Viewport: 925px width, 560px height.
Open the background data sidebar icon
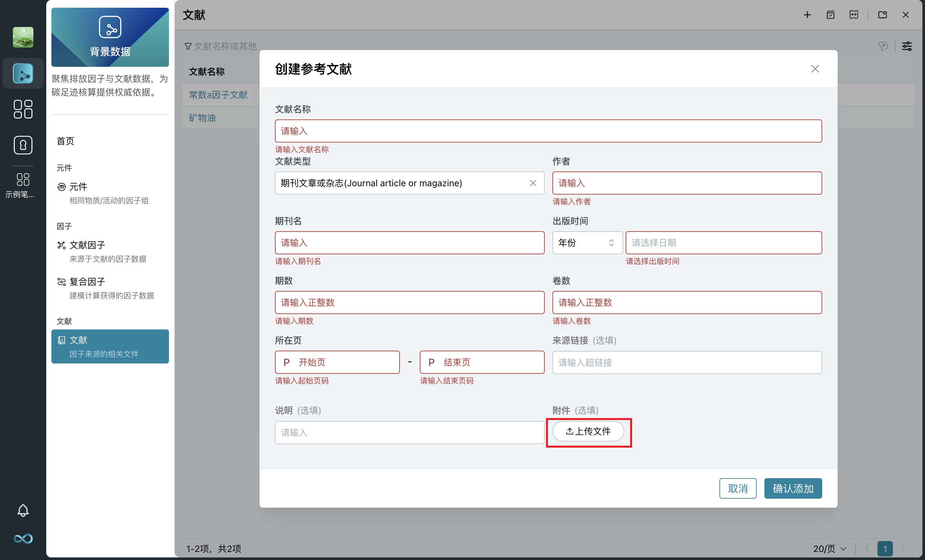[23, 73]
